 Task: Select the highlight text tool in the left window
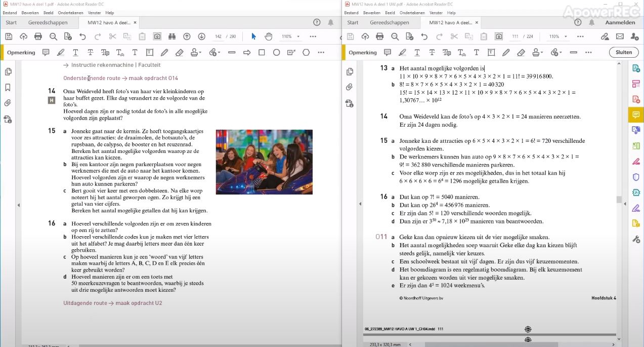pyautogui.click(x=61, y=52)
